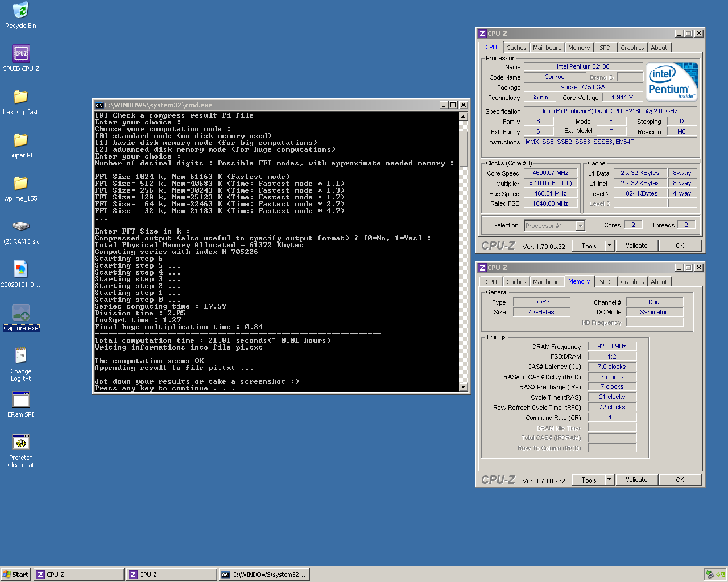Screen dimensions: 728x582
Task: Click the cmd window scroll-down arrow
Action: tap(464, 387)
